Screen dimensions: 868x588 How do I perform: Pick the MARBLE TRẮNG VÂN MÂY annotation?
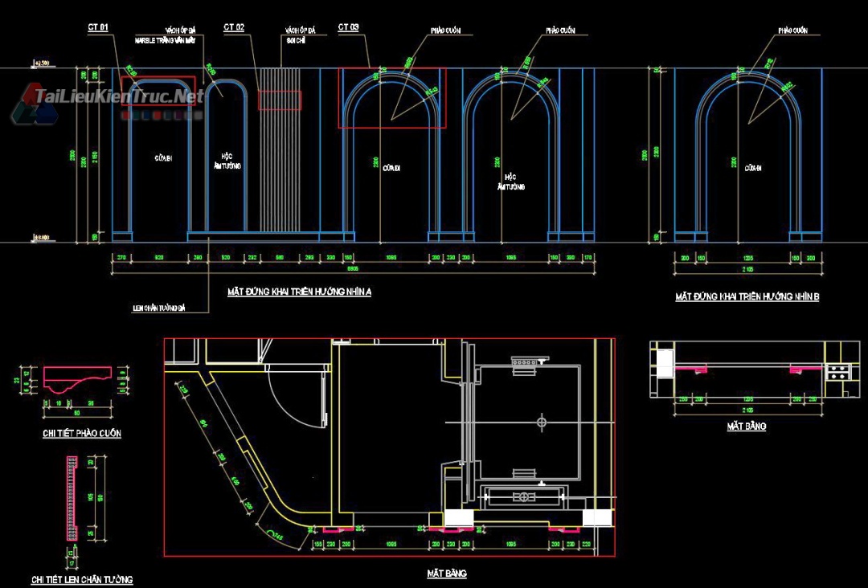coord(165,39)
